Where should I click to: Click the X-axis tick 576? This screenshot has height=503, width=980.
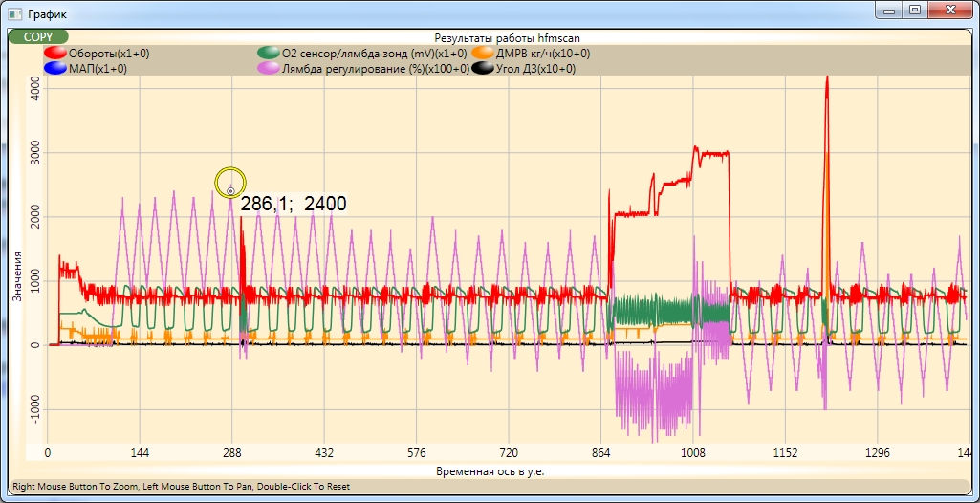pos(416,453)
